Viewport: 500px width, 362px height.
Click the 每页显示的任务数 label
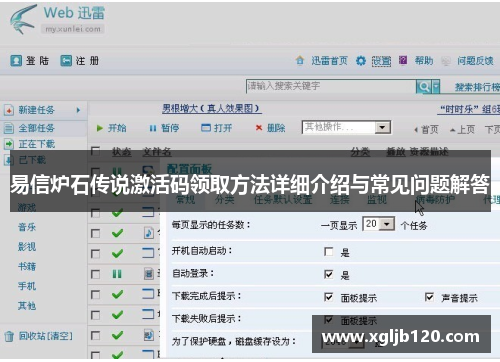pos(211,225)
